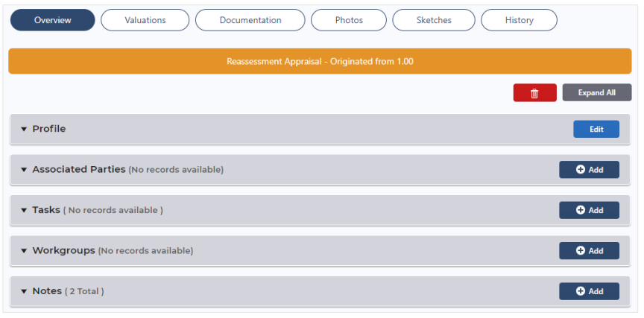Expand the Workgroups section arrow
Viewport: 644px width, 318px height.
23,251
